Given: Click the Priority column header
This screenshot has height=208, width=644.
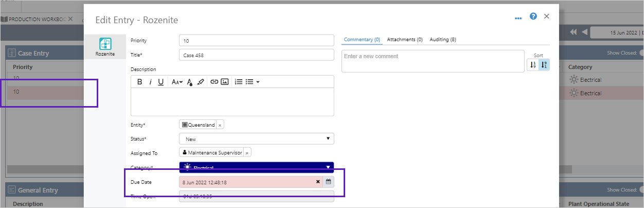Looking at the screenshot, I should (x=23, y=67).
